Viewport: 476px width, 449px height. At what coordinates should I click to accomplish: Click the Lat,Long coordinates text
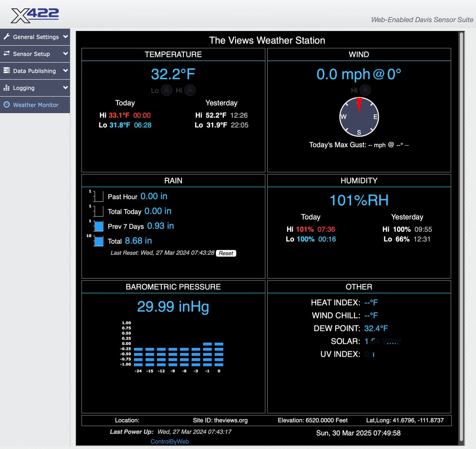(405, 420)
